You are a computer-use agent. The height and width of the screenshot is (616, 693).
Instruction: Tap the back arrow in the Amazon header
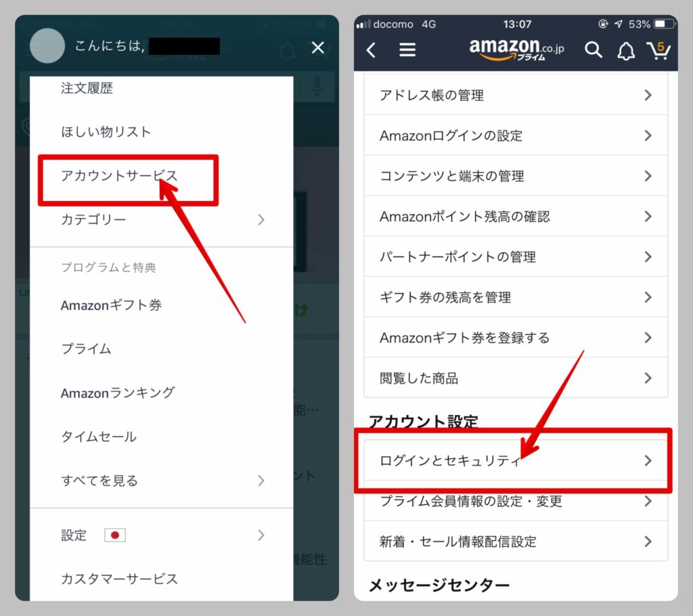[372, 50]
